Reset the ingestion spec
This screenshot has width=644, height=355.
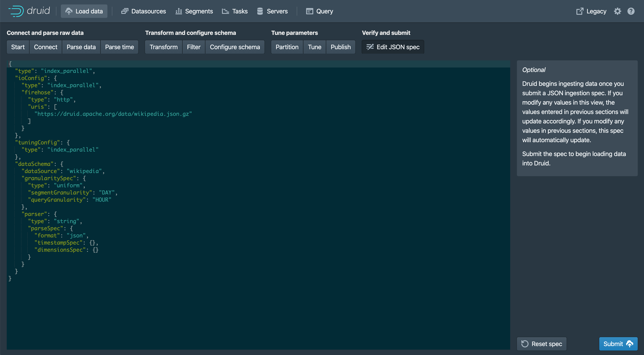pos(542,344)
